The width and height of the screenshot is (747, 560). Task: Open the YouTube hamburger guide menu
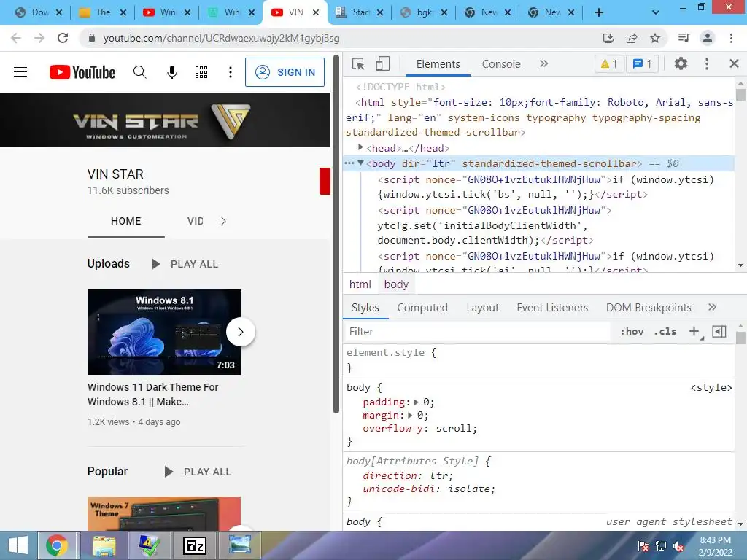pos(20,72)
